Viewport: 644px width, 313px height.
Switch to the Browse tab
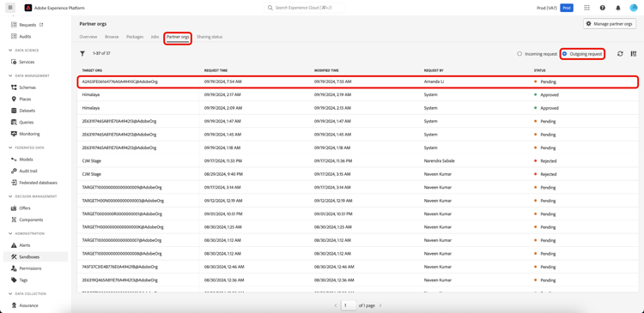[112, 37]
